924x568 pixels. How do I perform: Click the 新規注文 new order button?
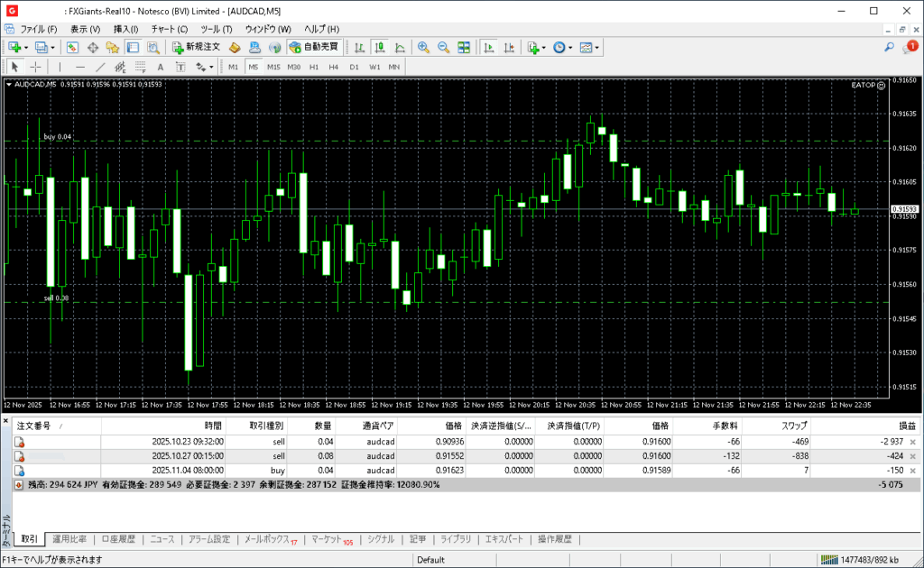point(197,47)
